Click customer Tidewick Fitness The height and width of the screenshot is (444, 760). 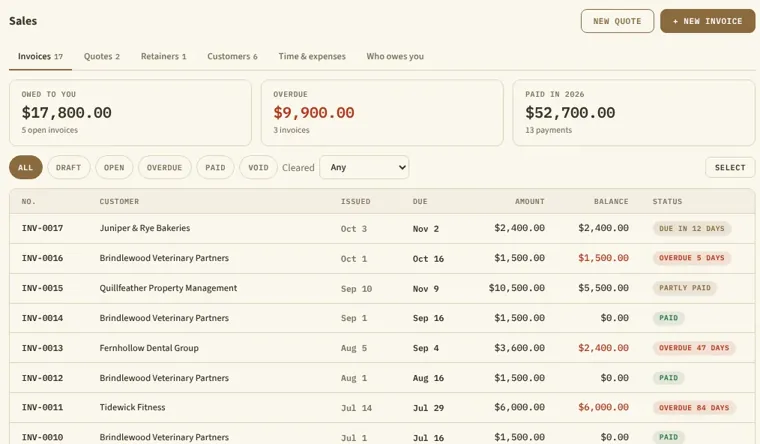coord(132,407)
